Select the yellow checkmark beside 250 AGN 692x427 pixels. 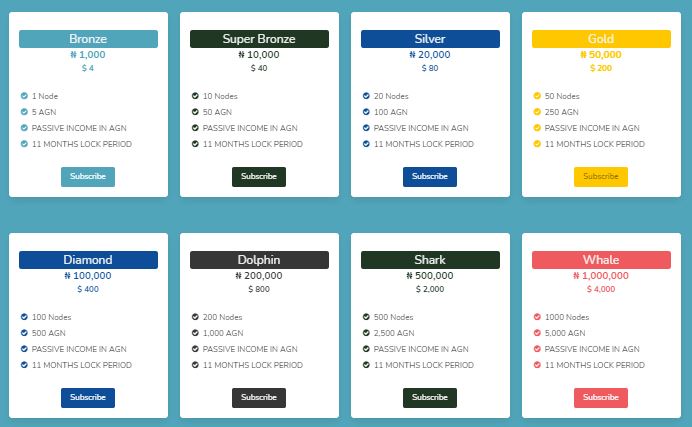click(x=537, y=112)
